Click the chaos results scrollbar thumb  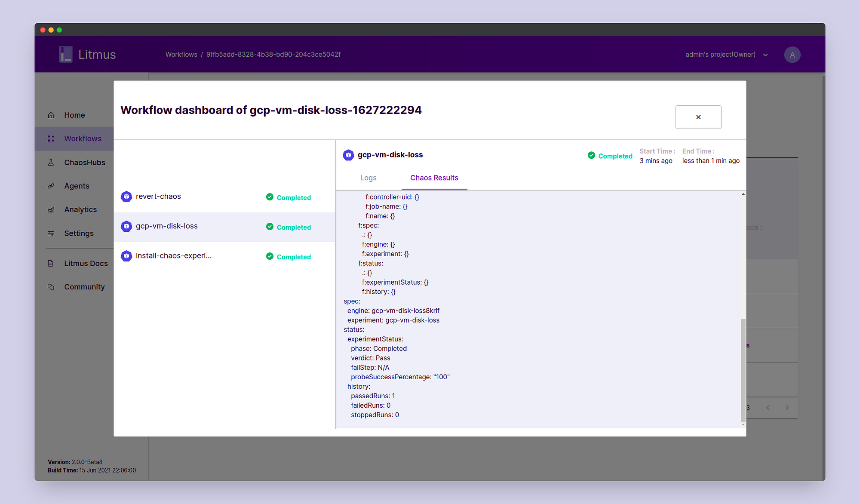pos(743,370)
